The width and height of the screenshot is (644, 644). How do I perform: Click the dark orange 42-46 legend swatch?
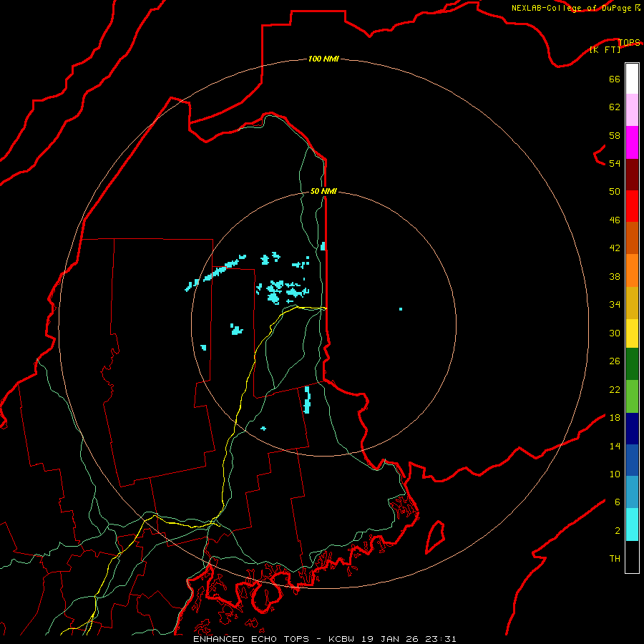[x=632, y=238]
